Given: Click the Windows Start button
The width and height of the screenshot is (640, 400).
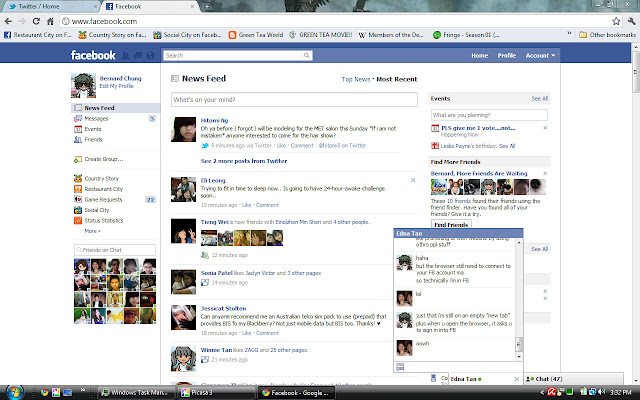Looking at the screenshot, I should pyautogui.click(x=13, y=393).
